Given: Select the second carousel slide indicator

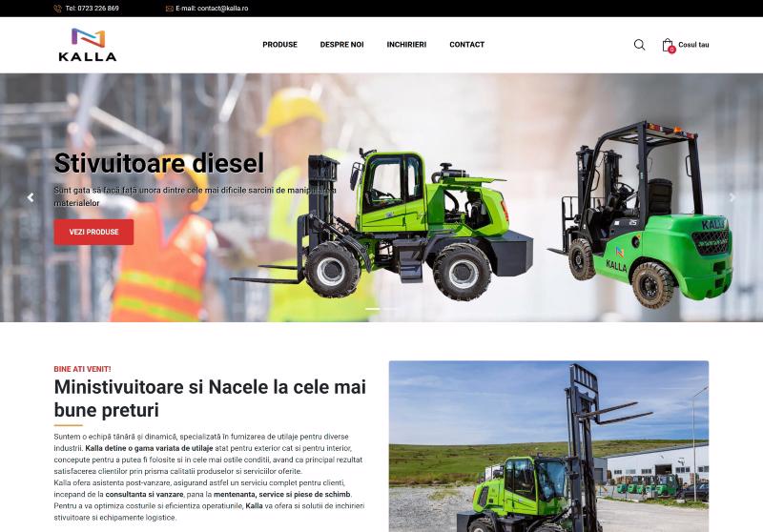Looking at the screenshot, I should tap(390, 309).
